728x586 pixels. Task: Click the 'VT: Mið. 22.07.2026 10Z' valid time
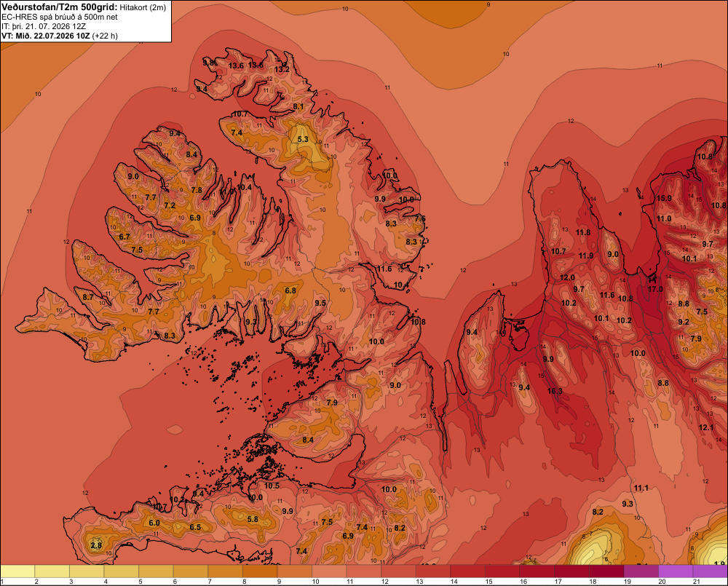tap(45, 36)
